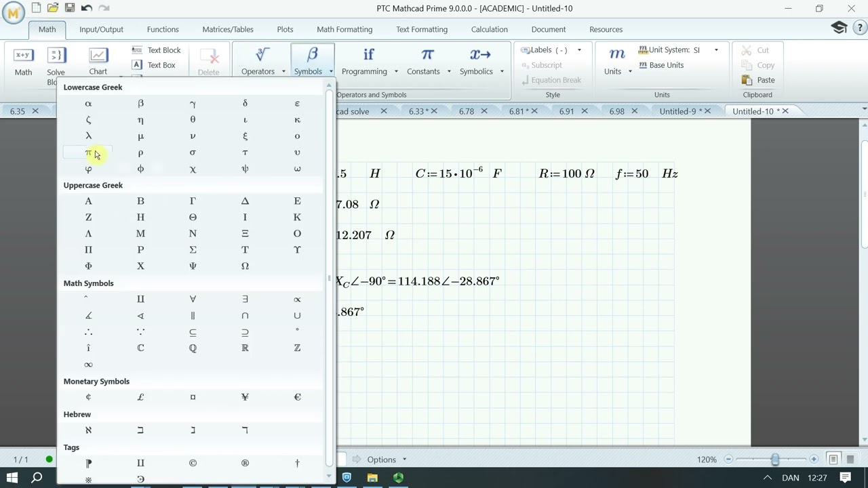Insert uppercase Sigma symbol
Viewport: 868px width, 488px height.
pos(193,250)
